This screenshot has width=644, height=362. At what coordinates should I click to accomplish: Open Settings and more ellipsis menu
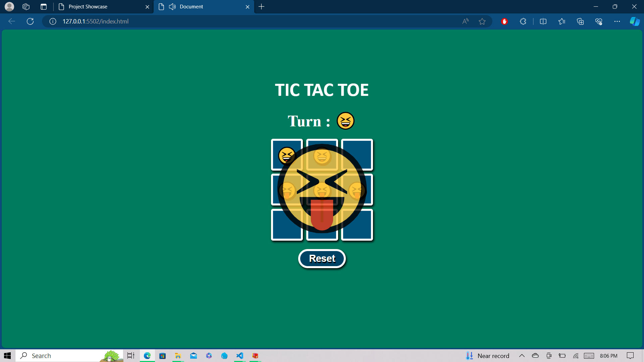coord(617,21)
